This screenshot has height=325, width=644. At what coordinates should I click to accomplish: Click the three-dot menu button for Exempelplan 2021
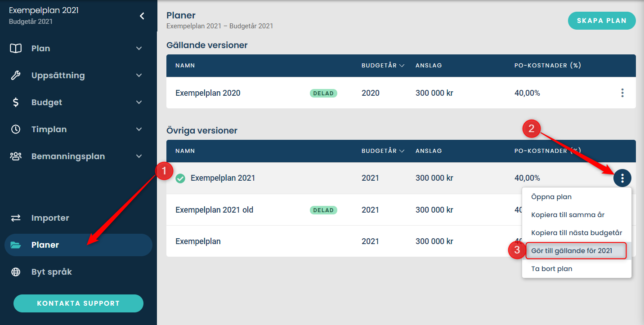622,178
